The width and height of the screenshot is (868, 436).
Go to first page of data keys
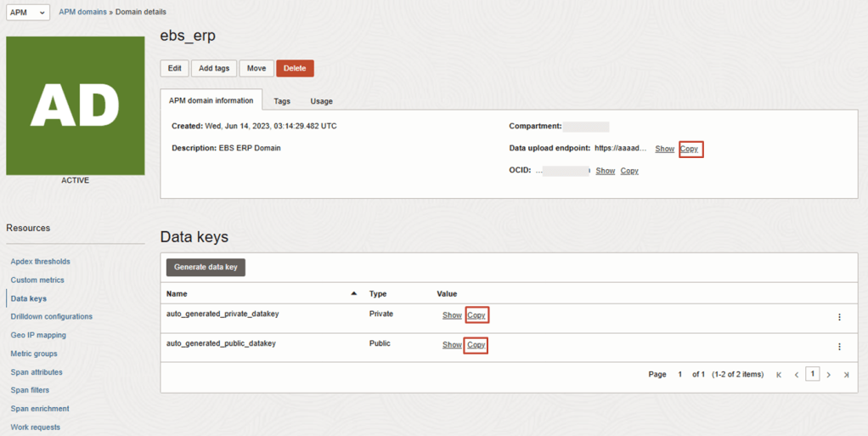[779, 375]
